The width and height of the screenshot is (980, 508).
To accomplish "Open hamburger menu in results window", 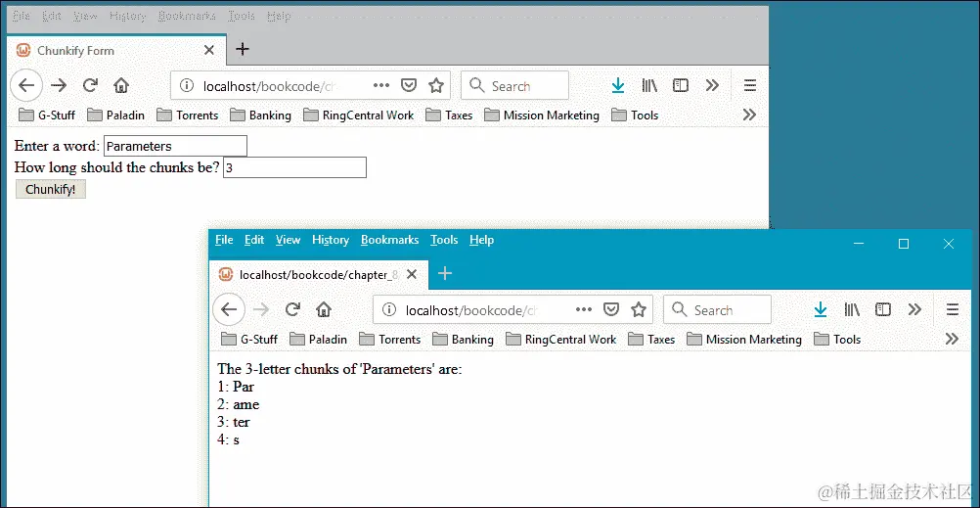I will (953, 309).
